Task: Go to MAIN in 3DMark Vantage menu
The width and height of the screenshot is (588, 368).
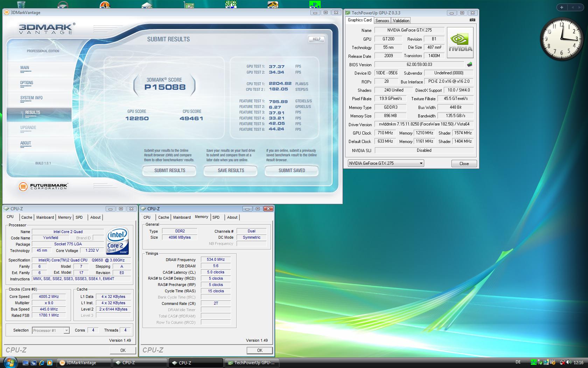Action: [25, 68]
